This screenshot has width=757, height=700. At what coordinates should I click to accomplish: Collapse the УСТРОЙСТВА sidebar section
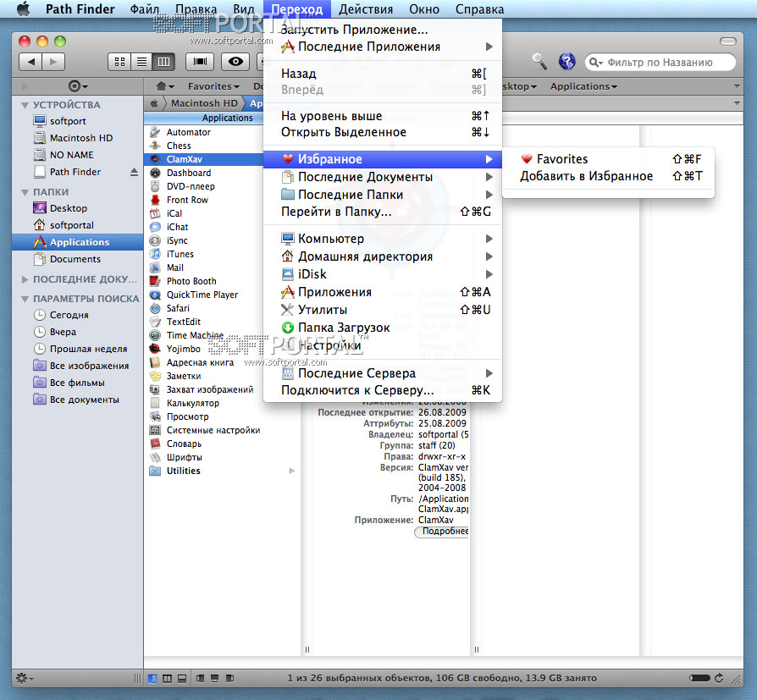25,105
